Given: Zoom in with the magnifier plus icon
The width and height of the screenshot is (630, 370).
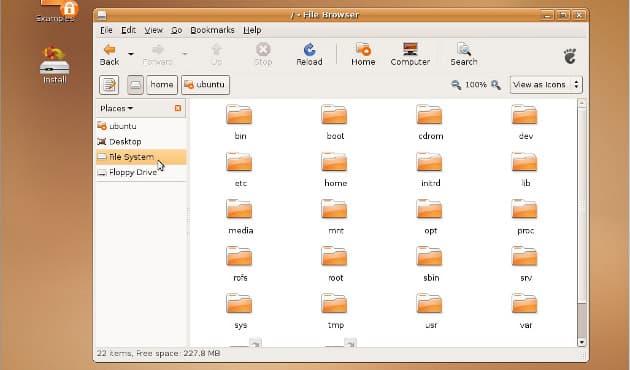Looking at the screenshot, I should coord(496,85).
